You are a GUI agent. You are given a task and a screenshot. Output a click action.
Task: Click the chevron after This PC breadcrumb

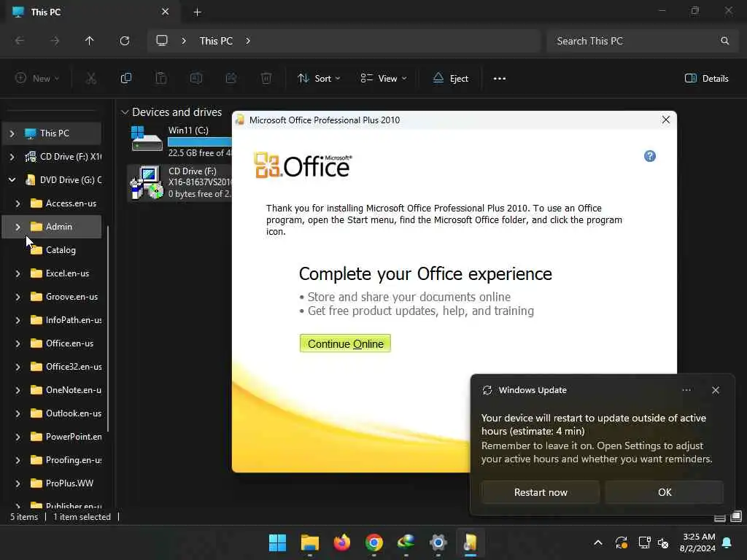248,41
